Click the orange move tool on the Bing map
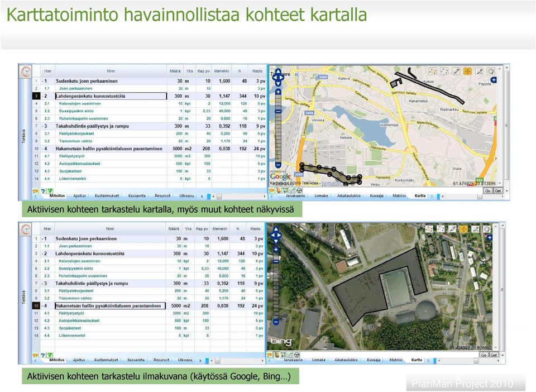The image size is (536, 392). [463, 228]
